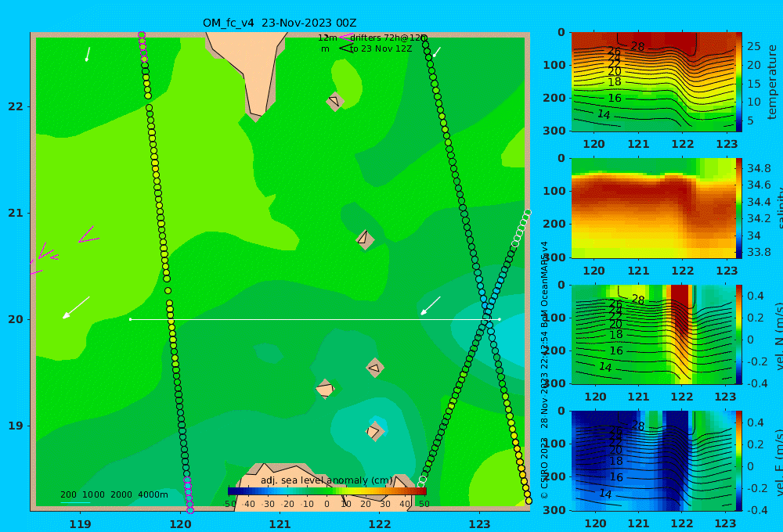Click the '25' tick on the temperature color bar
Image resolution: width=783 pixels, height=532 pixels.
click(x=753, y=46)
